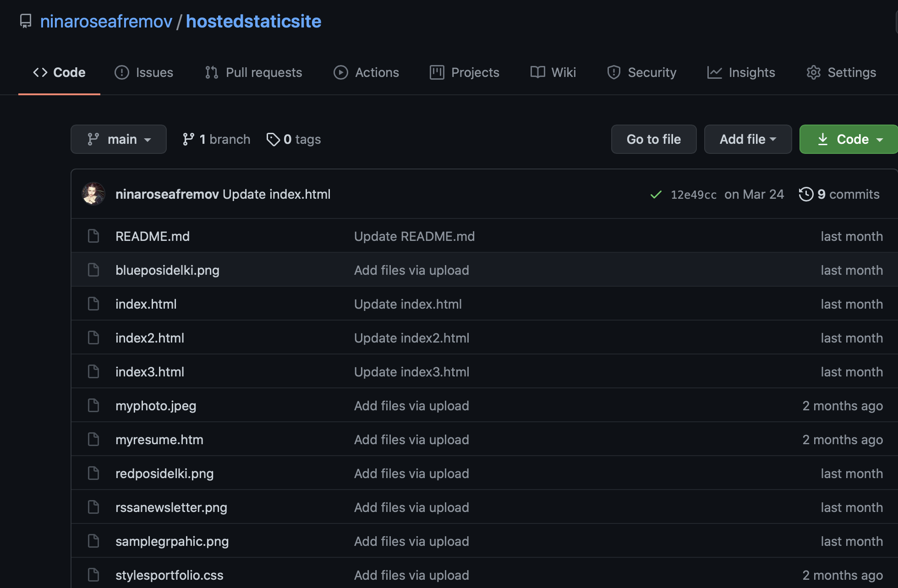The height and width of the screenshot is (588, 898).
Task: View the Insights tab
Action: (x=741, y=72)
